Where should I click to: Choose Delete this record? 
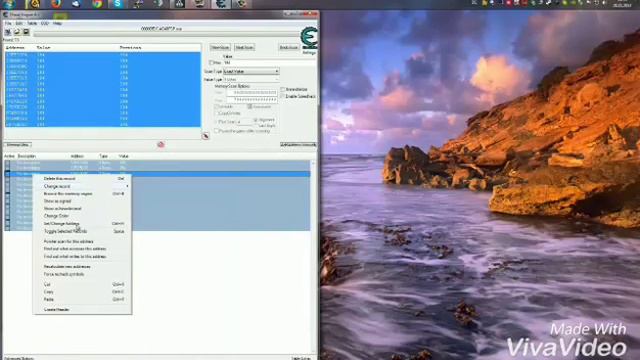click(82, 178)
